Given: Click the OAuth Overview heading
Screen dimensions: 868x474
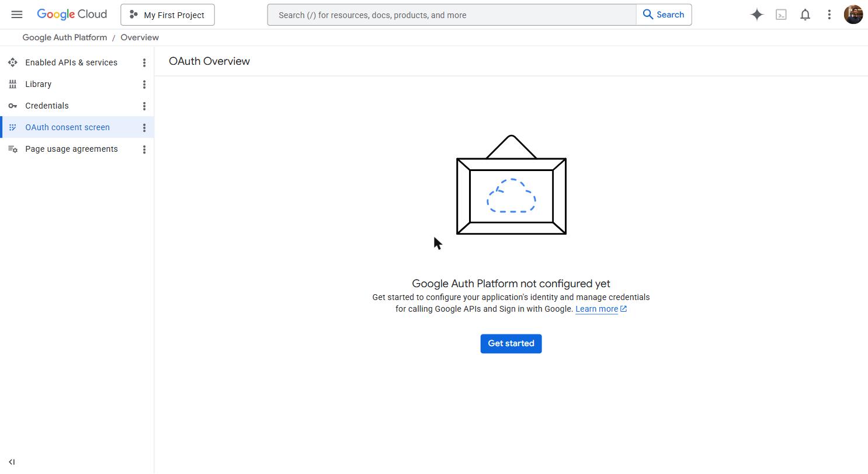Looking at the screenshot, I should [209, 61].
